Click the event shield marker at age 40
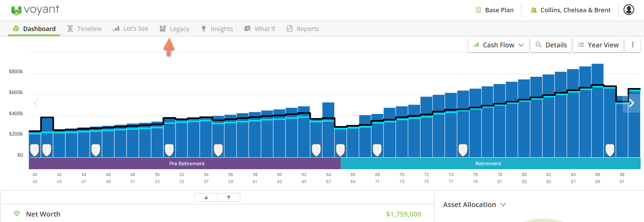Screen dimensions: 644x222 (35, 150)
